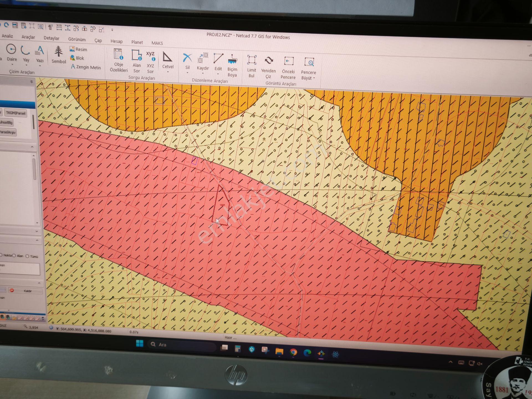Click the ParselArşiv button
The image size is (532, 399).
[8, 132]
